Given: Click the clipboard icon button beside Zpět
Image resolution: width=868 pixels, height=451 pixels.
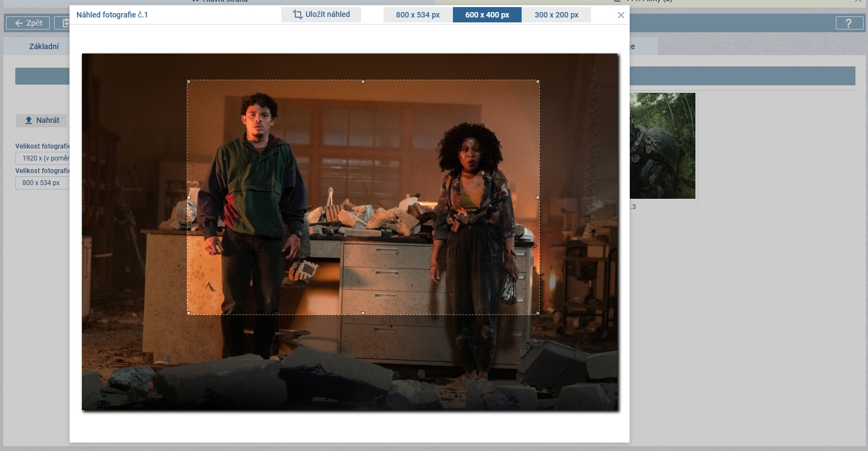Looking at the screenshot, I should [x=63, y=23].
